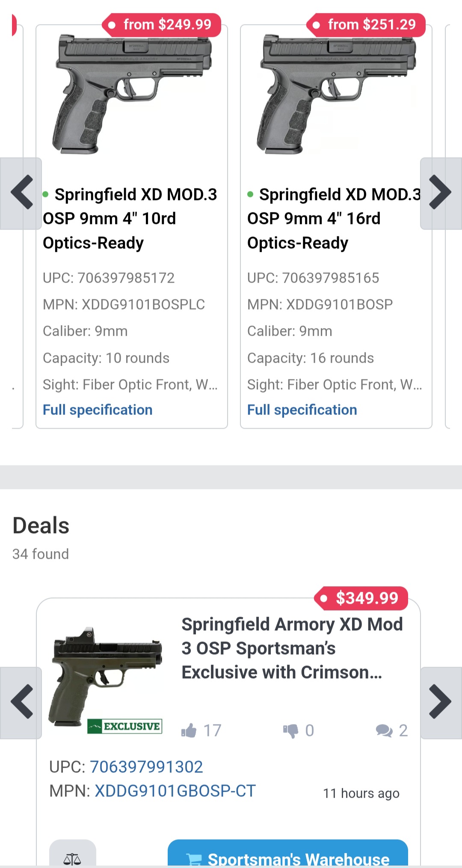Open Full specification for the 10rd pistol
This screenshot has width=462, height=868.
(x=98, y=410)
